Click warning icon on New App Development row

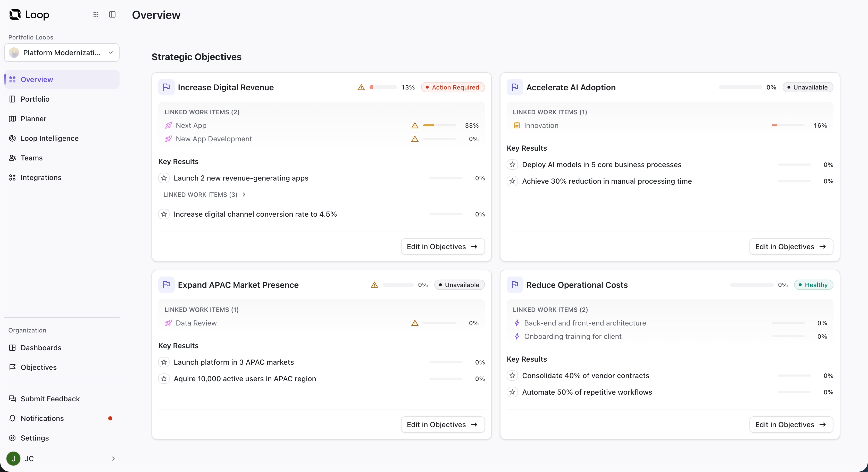tap(415, 139)
